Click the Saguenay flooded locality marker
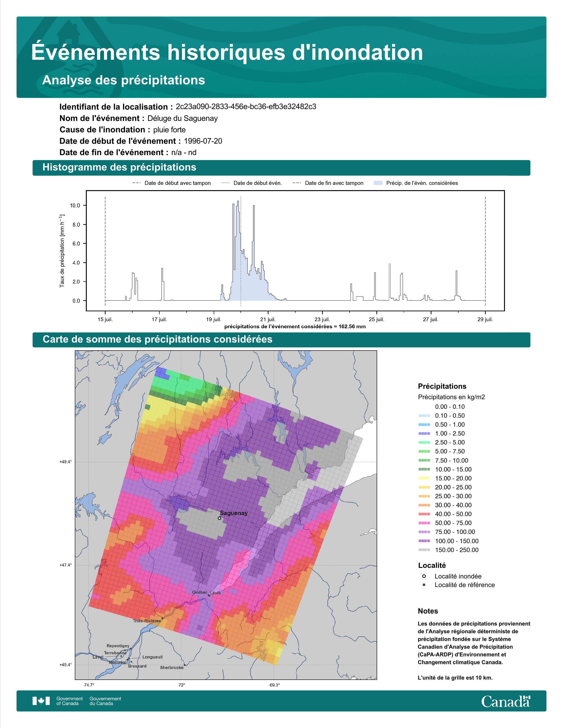Viewport: 563px width, 728px height. [219, 518]
